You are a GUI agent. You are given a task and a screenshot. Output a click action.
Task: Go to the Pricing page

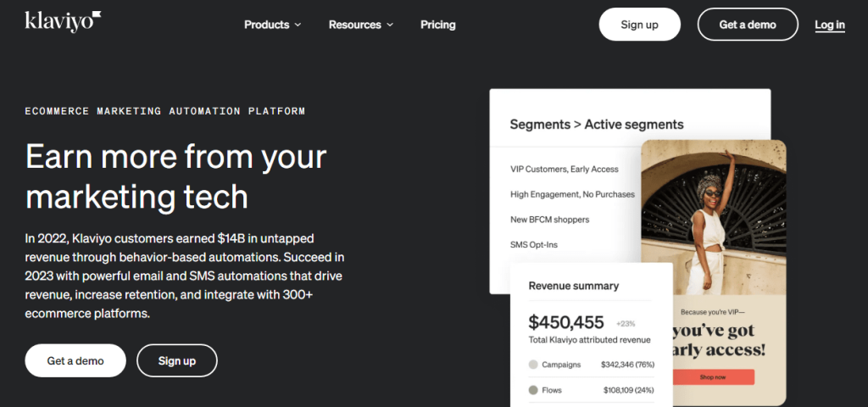tap(438, 25)
